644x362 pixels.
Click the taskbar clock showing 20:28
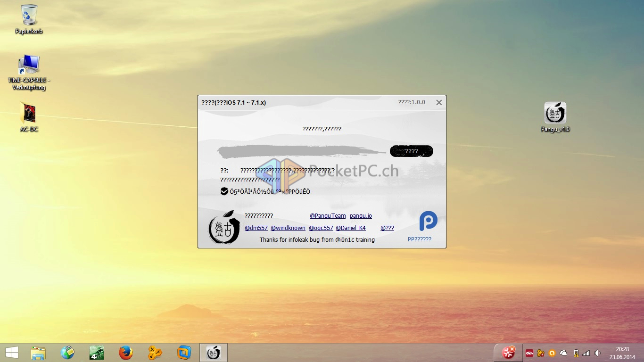(x=622, y=353)
